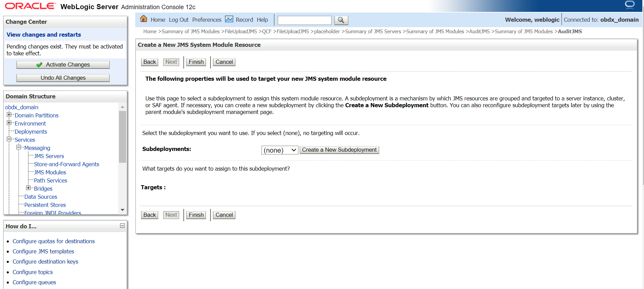Image resolution: width=644 pixels, height=289 pixels.
Task: Focus the search input field
Action: pyautogui.click(x=304, y=20)
